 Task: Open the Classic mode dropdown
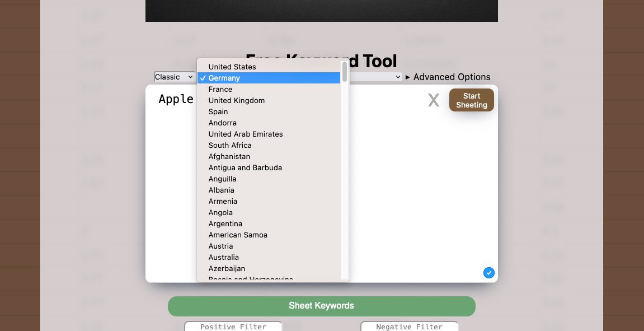(174, 77)
